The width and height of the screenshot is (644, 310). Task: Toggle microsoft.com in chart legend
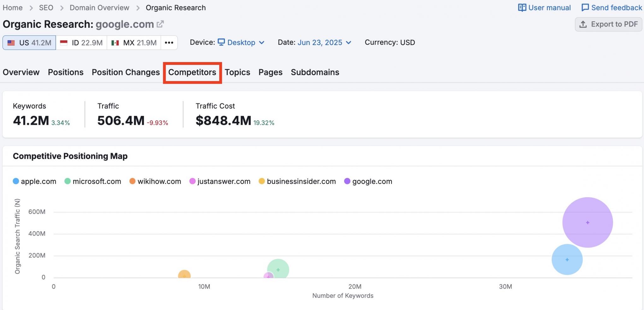[x=93, y=181]
